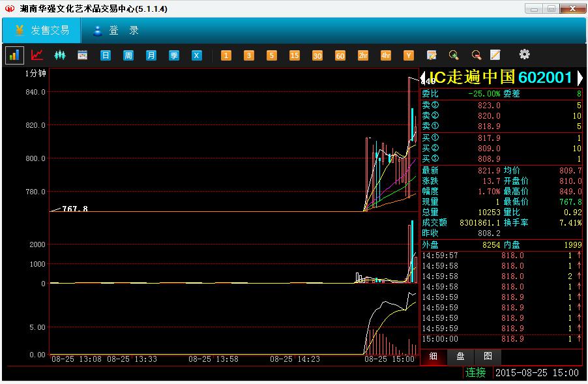The image size is (588, 384).
Task: Open the calendar view icon
Action: pyautogui.click(x=82, y=55)
